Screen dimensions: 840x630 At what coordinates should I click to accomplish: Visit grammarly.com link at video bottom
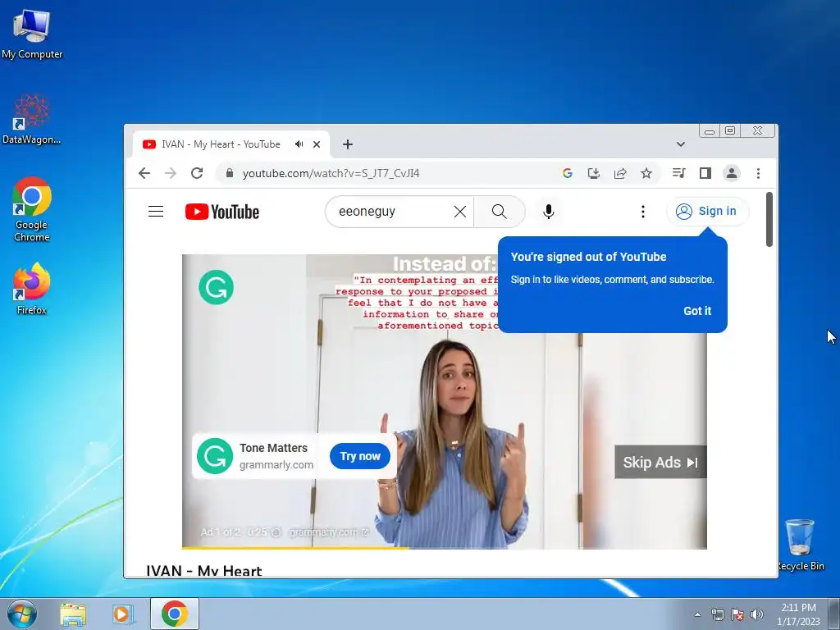tap(328, 532)
